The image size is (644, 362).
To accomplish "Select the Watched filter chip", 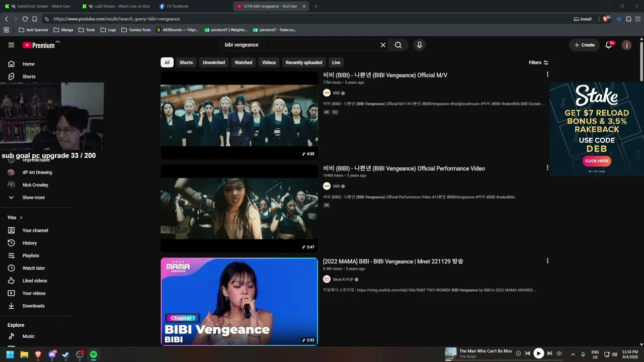I will [244, 62].
